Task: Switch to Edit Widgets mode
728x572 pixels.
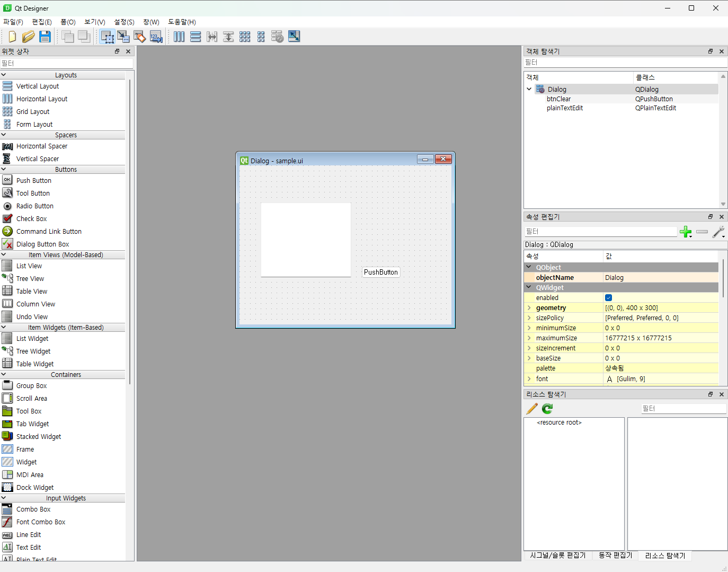Action: click(x=107, y=37)
